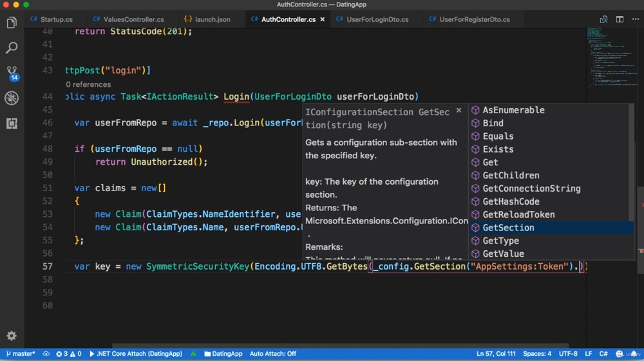Switch to the UserForLoginDto.cs tab
The image size is (644, 361).
click(377, 19)
